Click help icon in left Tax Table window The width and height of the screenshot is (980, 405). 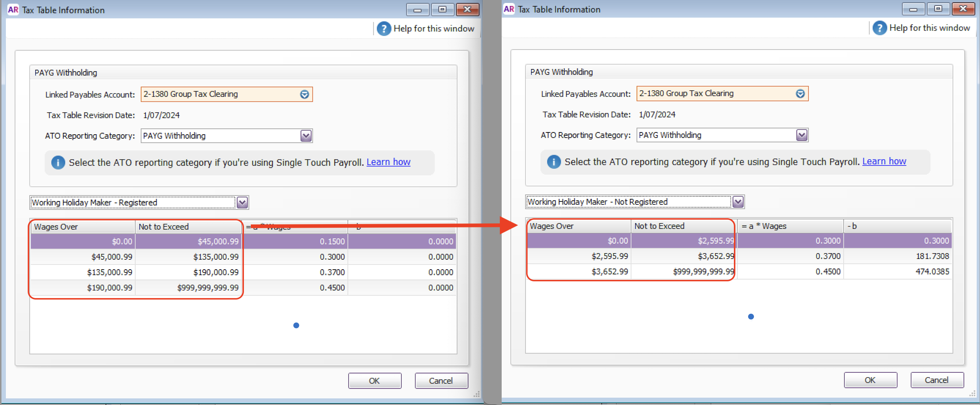click(x=384, y=28)
